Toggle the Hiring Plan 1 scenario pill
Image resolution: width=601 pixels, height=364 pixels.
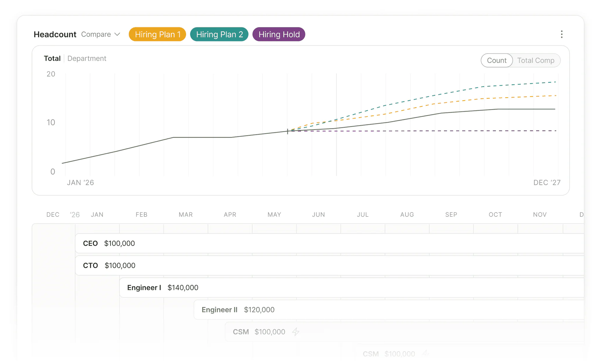(x=158, y=34)
